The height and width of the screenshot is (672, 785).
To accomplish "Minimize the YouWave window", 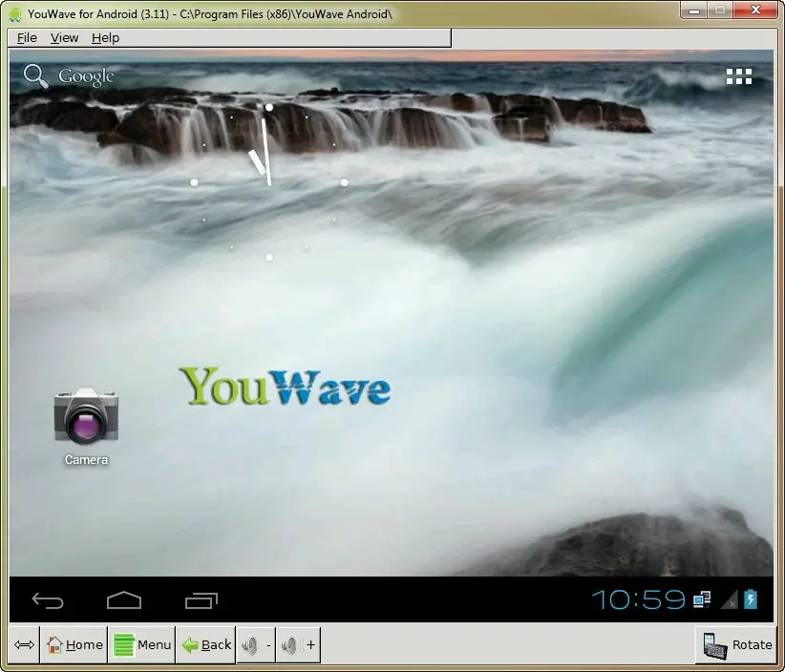I will tap(694, 10).
